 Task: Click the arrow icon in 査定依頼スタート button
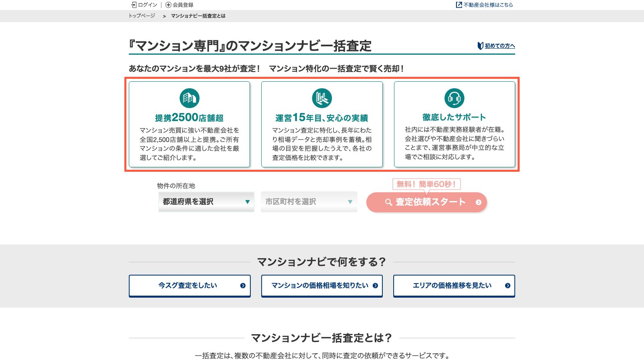pos(479,202)
